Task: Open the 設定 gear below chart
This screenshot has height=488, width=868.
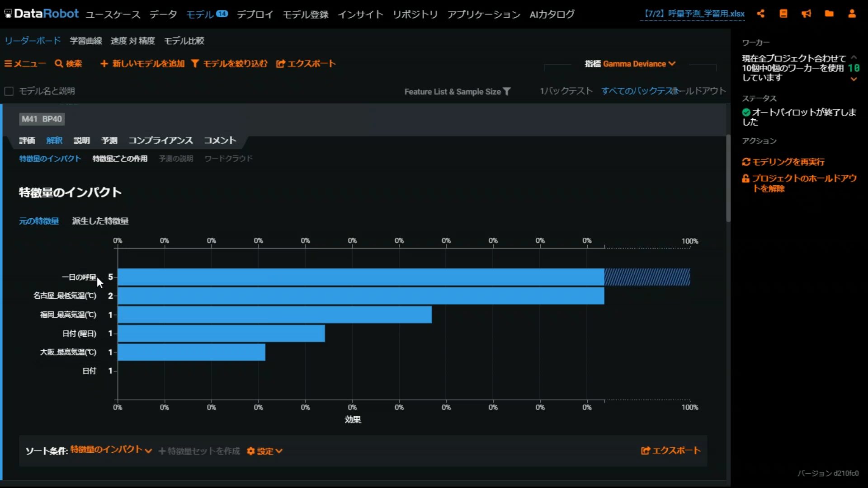Action: click(265, 451)
